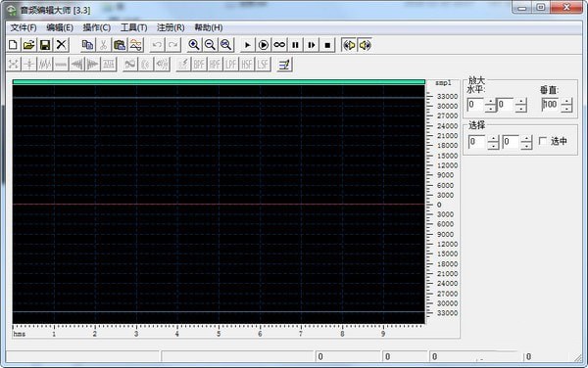Increase first 水平 zoom stepper value
The image size is (588, 368).
(x=491, y=102)
